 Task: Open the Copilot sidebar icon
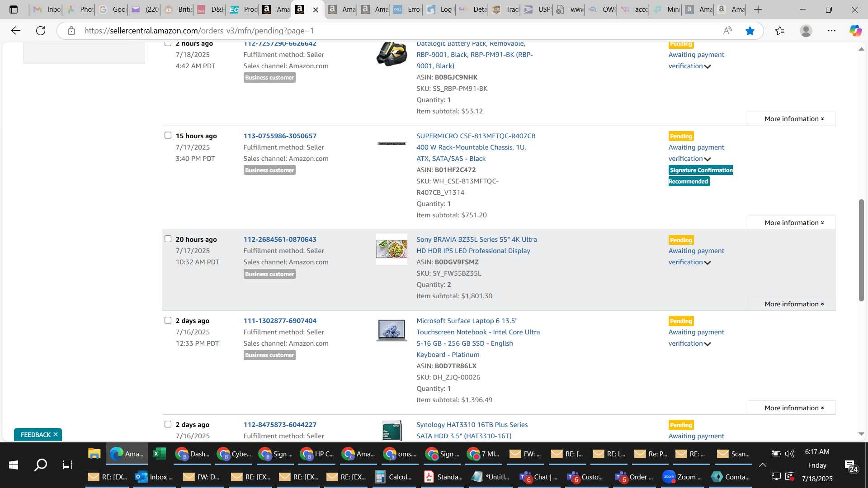(855, 30)
